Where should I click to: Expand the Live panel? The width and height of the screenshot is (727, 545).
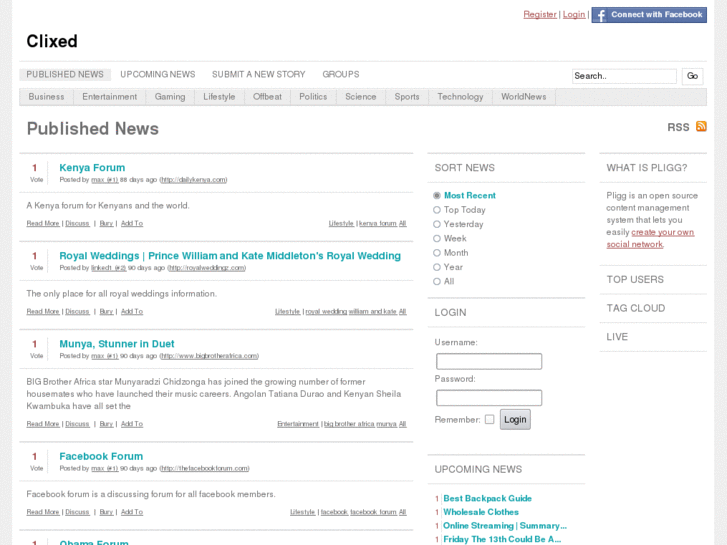click(x=617, y=337)
